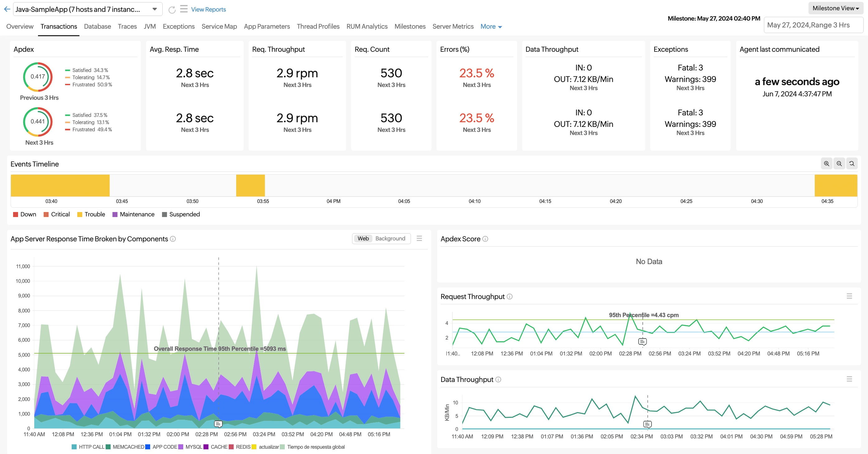Open the Milestone View dropdown
This screenshot has height=454, width=868.
[x=835, y=8]
